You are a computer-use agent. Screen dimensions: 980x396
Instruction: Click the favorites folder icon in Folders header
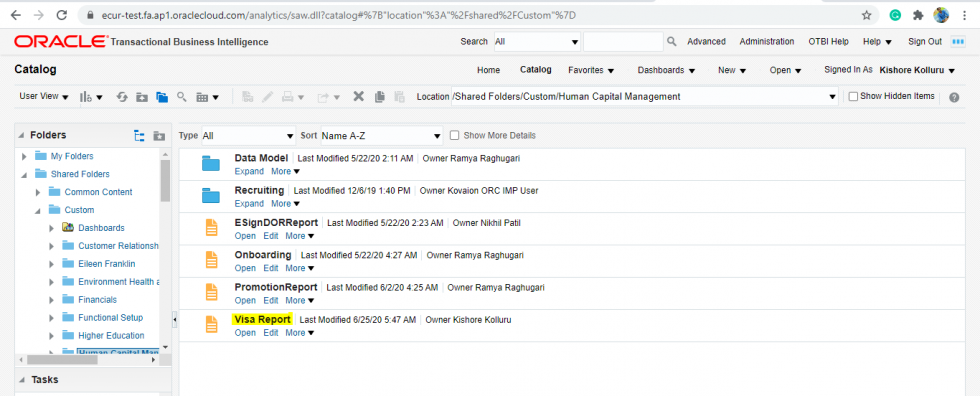pos(159,136)
